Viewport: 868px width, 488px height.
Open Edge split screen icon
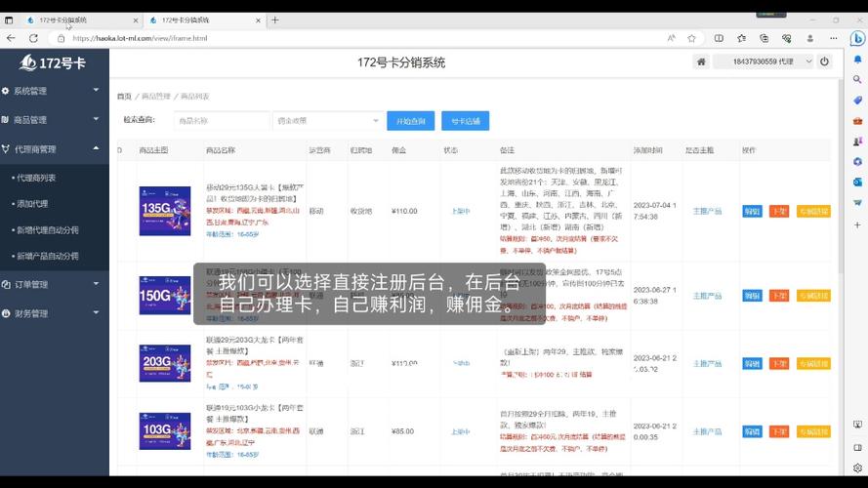point(719,38)
